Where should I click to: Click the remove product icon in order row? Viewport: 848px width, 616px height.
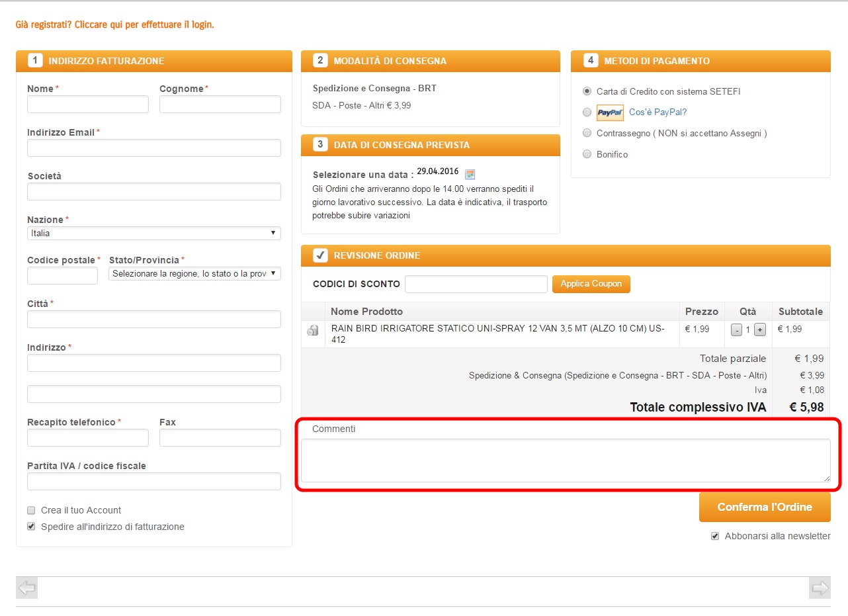313,330
